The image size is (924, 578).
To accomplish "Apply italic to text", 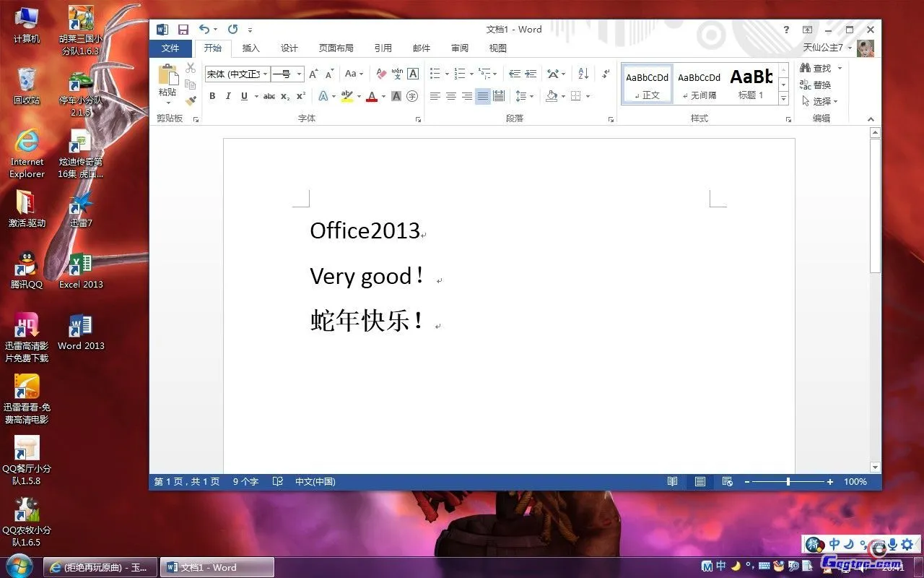I will click(x=228, y=95).
